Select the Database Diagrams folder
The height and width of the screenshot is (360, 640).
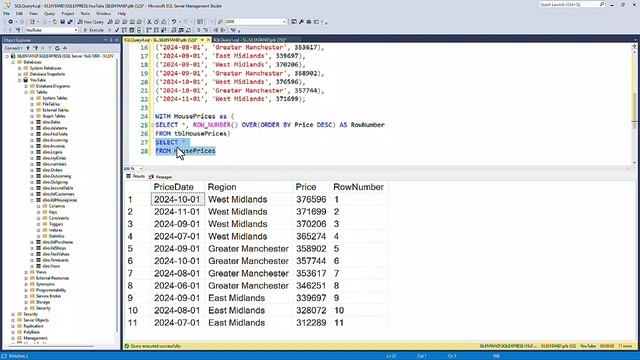(53, 86)
